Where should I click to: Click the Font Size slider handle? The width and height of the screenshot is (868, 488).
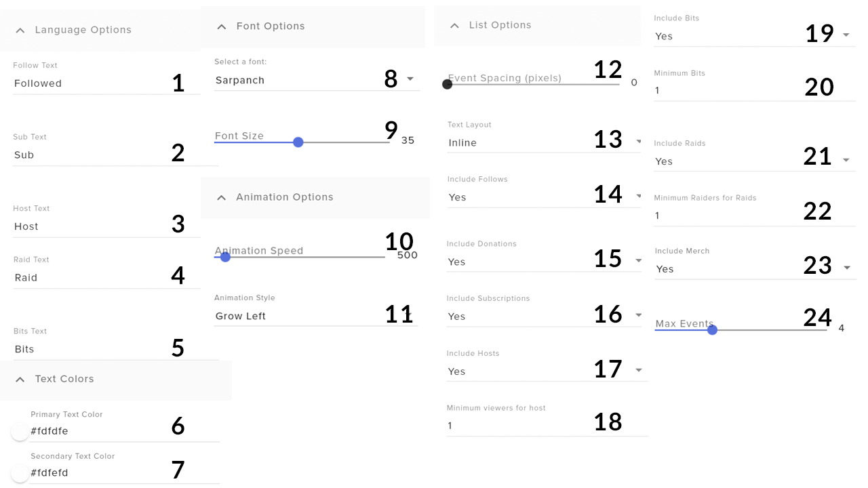tap(298, 142)
